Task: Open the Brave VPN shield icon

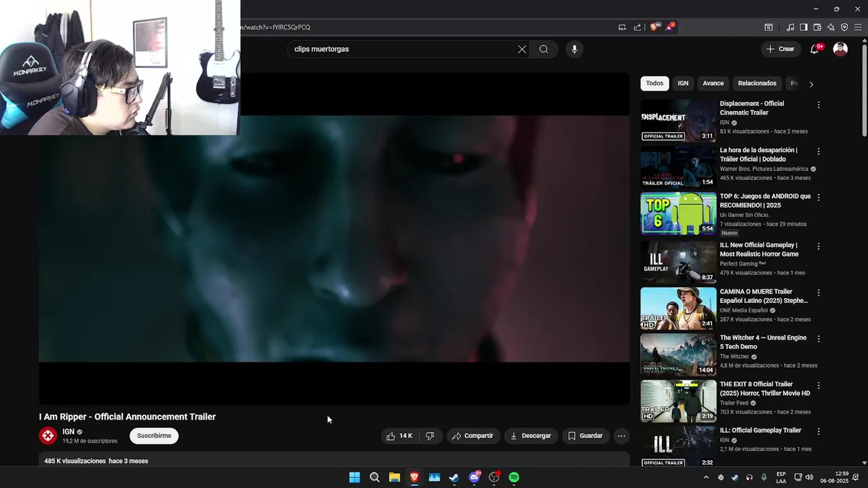Action: point(844,27)
